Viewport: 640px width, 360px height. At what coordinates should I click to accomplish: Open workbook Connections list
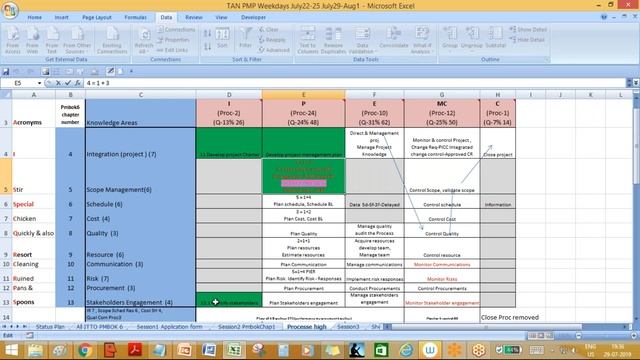coord(176,30)
